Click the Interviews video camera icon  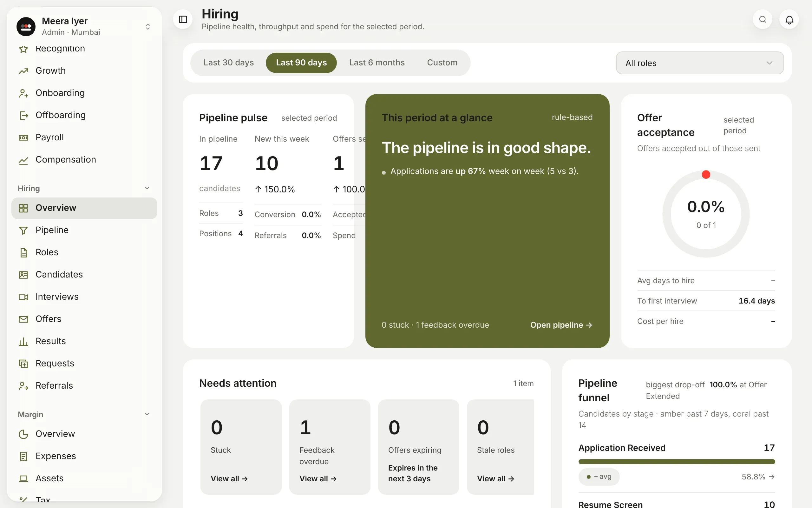coord(23,297)
